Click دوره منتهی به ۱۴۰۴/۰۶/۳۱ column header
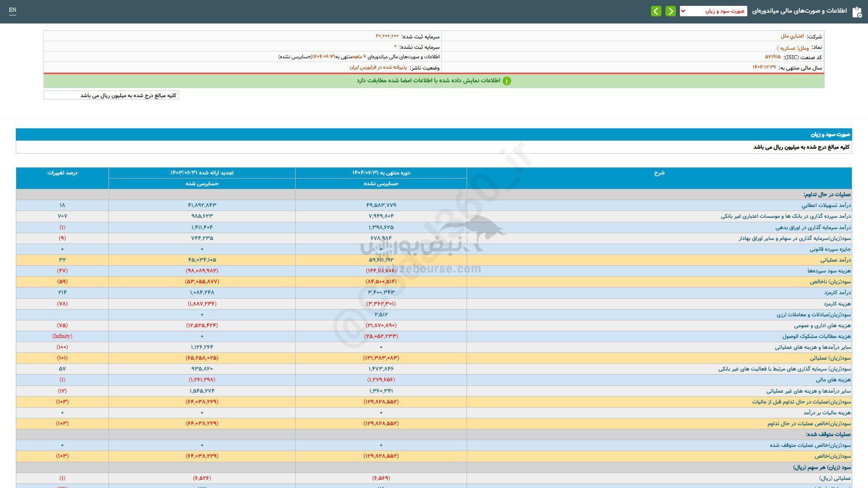Viewport: 868px width, 488px height. point(381,173)
